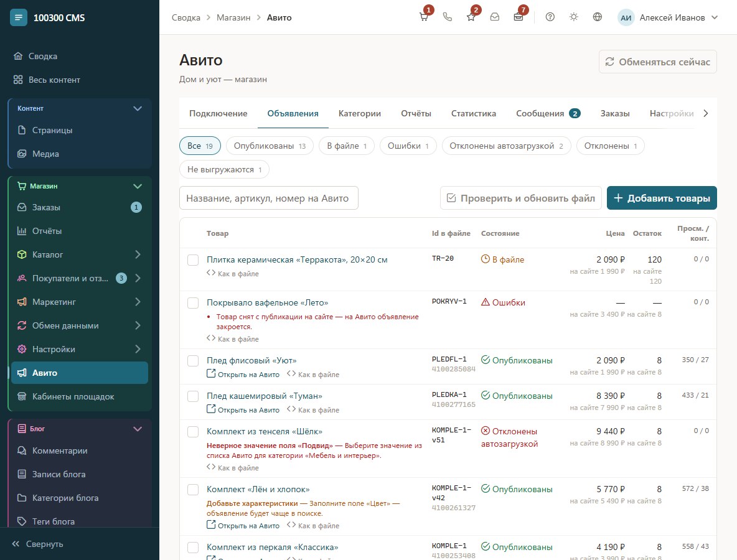Expand the Маркетинг submenu
This screenshot has width=737, height=560.
138,302
